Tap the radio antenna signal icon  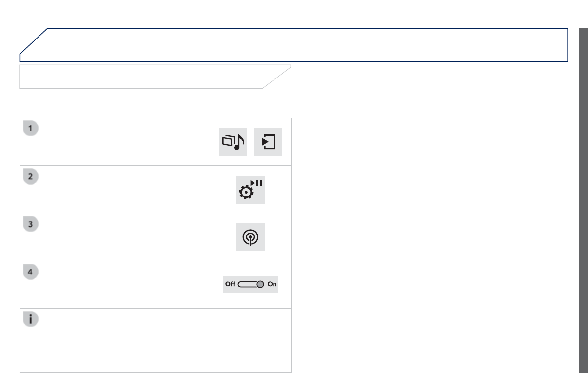pos(250,237)
